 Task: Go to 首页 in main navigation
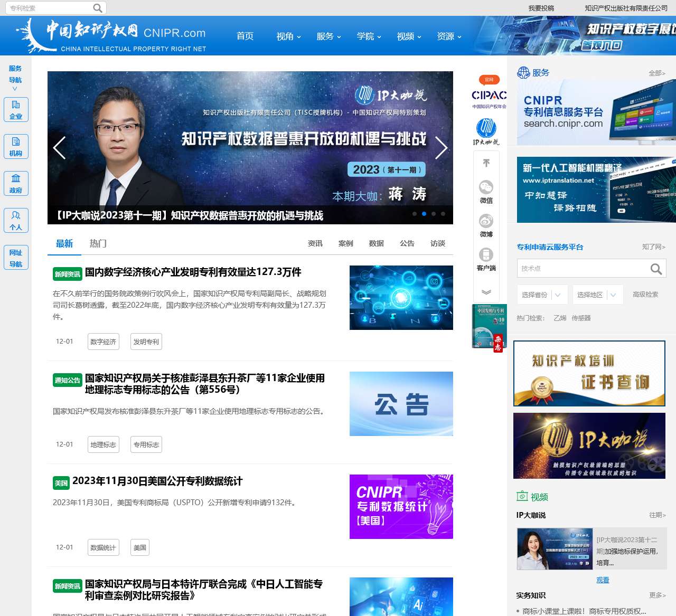(245, 36)
